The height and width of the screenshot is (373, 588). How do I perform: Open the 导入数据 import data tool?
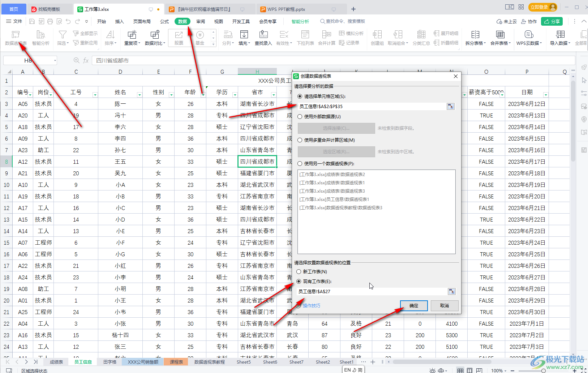560,38
